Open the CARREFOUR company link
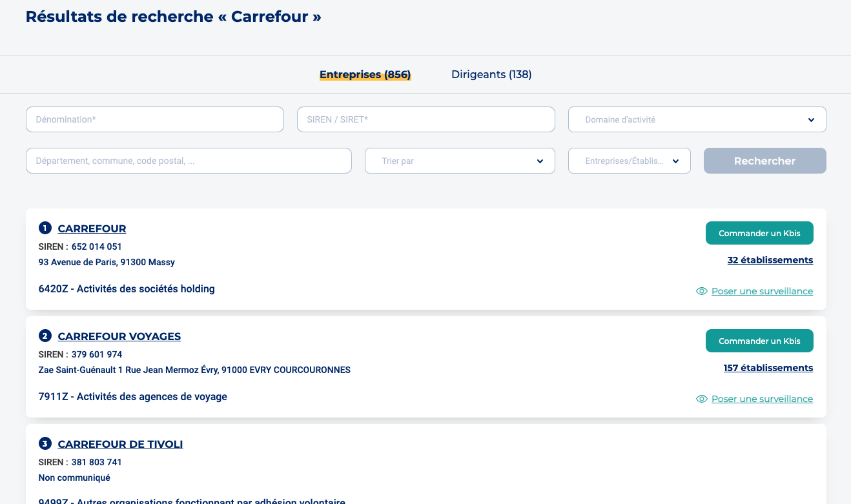The height and width of the screenshot is (504, 851). coord(92,228)
